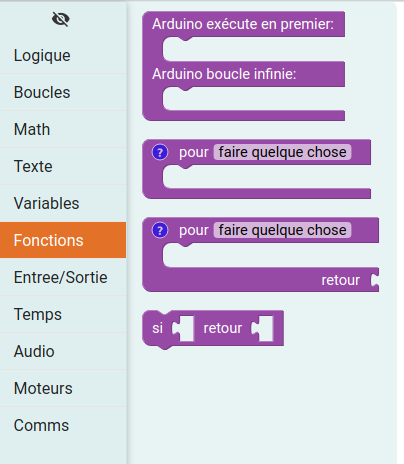Viewport: 404px width, 464px height.
Task: Select the Arduino exécute en premier block
Action: click(x=243, y=24)
